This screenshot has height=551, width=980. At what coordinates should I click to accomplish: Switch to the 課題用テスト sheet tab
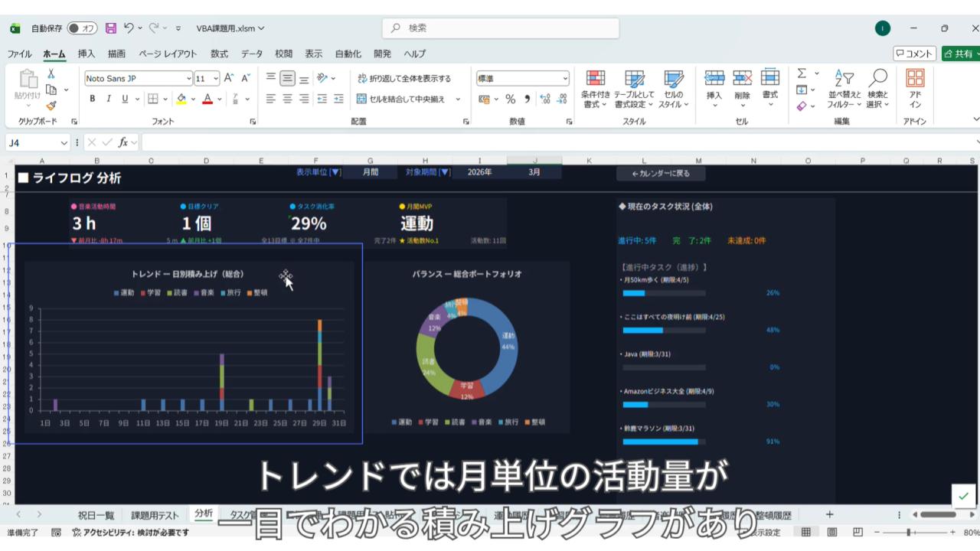(155, 515)
